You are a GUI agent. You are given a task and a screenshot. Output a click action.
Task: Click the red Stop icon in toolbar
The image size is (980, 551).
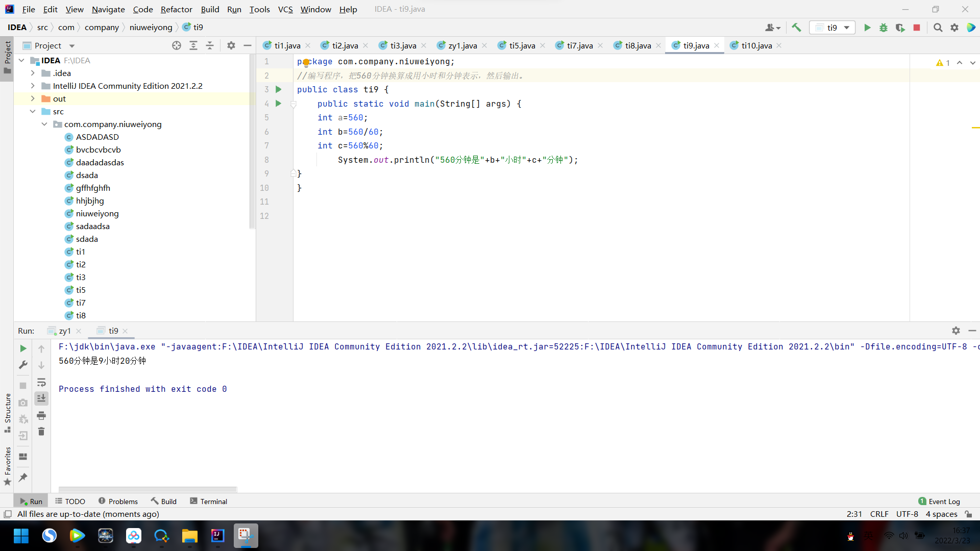pyautogui.click(x=917, y=28)
